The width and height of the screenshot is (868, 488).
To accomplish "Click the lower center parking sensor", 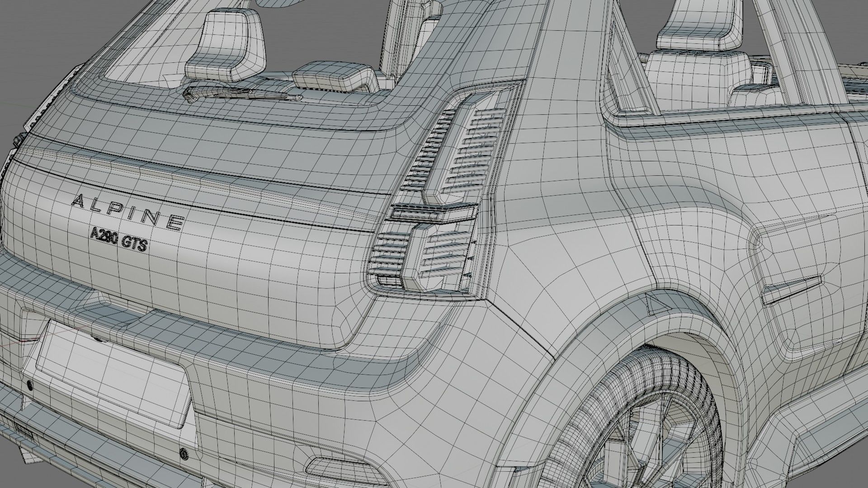I will (183, 455).
